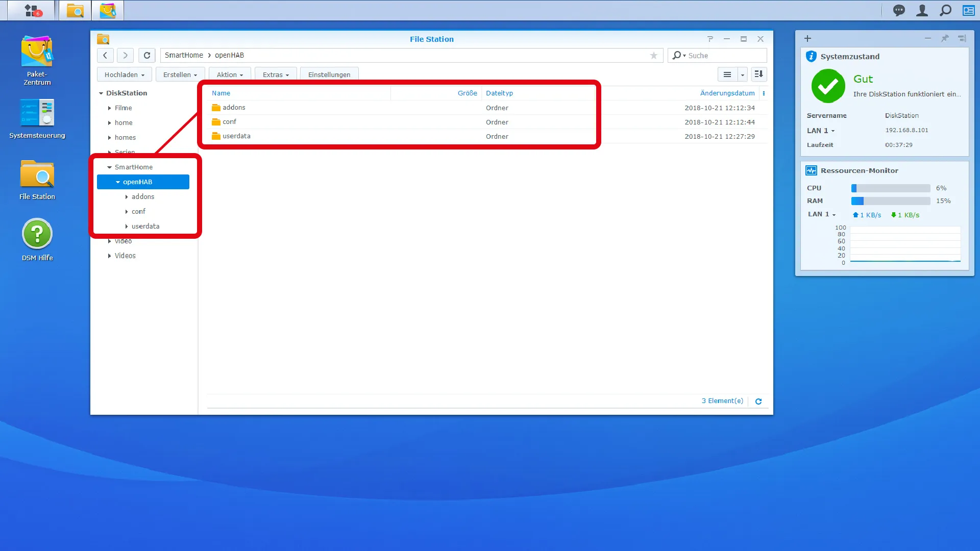Add openHAB folder to favorites star
The height and width of the screenshot is (551, 980).
[653, 55]
